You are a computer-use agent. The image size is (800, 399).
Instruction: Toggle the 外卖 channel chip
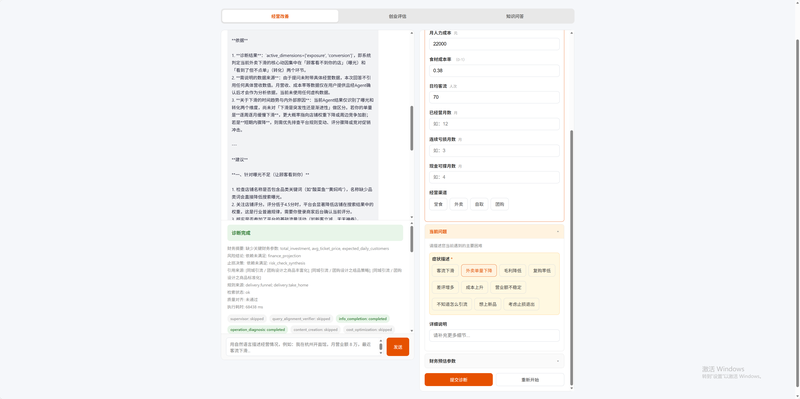point(459,204)
